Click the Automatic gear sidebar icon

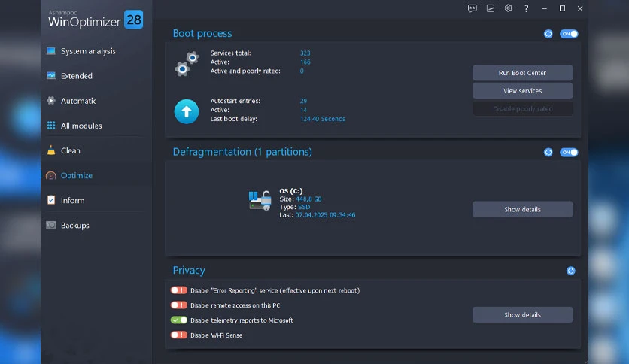(51, 101)
